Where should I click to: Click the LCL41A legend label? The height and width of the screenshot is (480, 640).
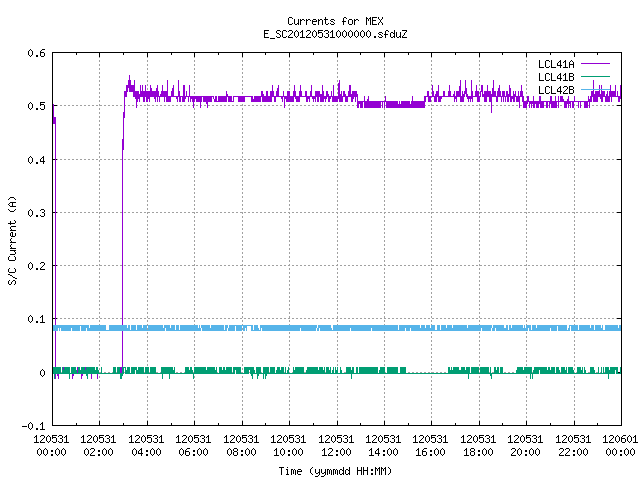click(x=556, y=64)
